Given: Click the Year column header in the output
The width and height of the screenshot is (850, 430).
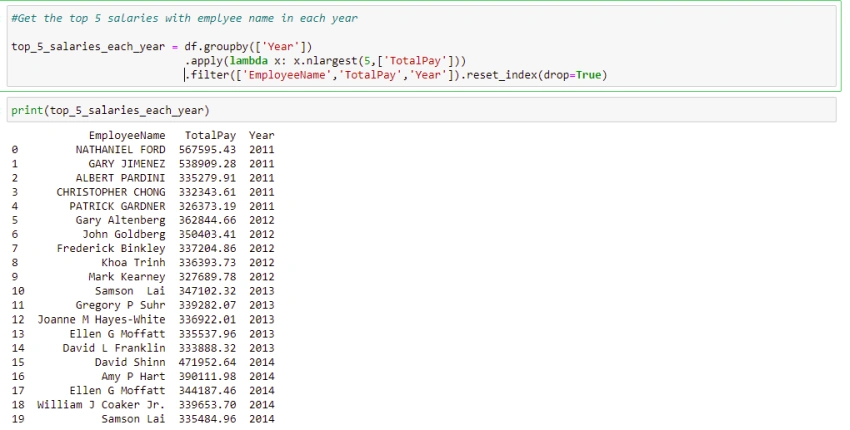Looking at the screenshot, I should [x=262, y=136].
